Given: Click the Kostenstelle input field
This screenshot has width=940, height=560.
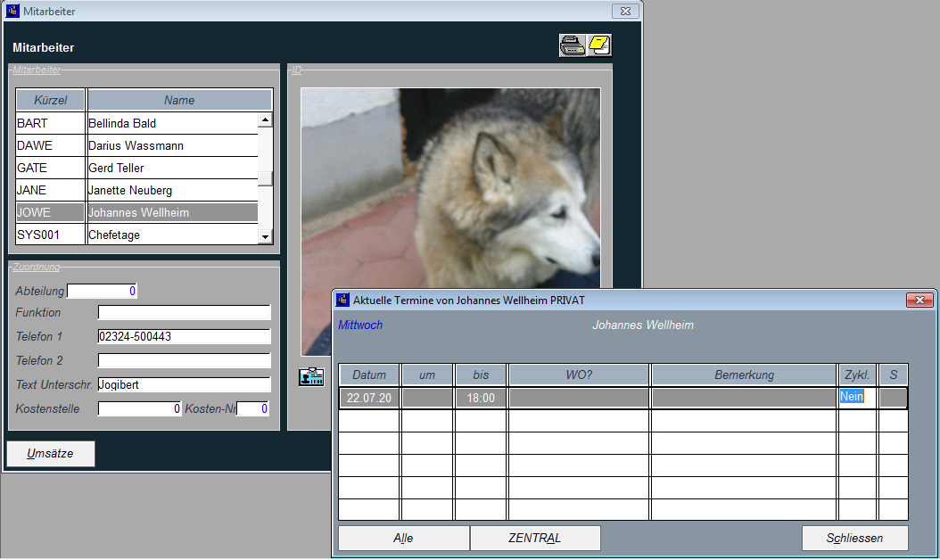Looking at the screenshot, I should coord(140,408).
